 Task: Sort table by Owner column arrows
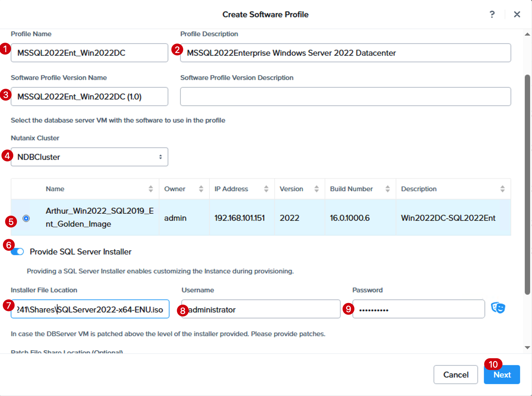pyautogui.click(x=201, y=189)
